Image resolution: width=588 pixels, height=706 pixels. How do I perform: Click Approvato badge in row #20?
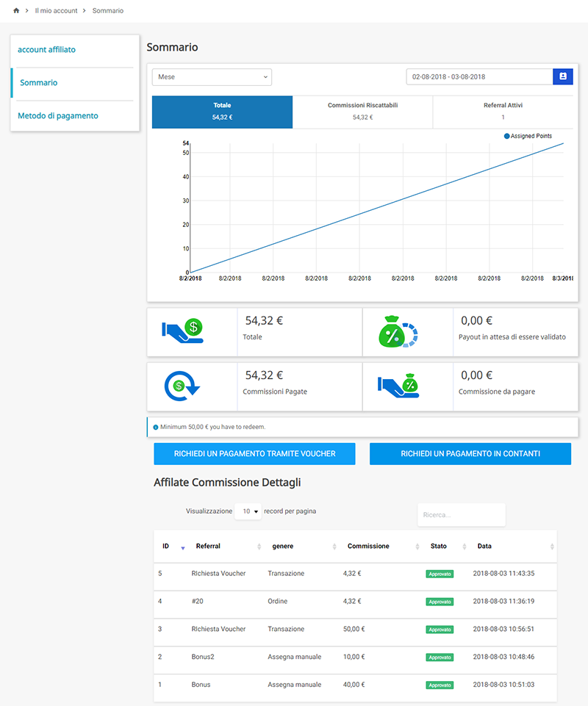440,602
